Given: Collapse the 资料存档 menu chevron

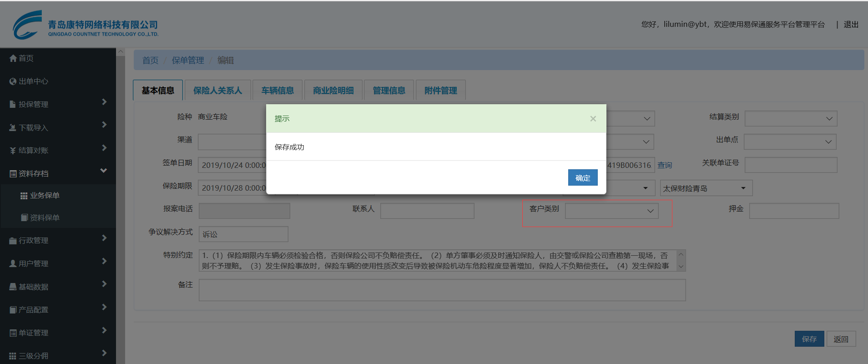Looking at the screenshot, I should (x=104, y=171).
